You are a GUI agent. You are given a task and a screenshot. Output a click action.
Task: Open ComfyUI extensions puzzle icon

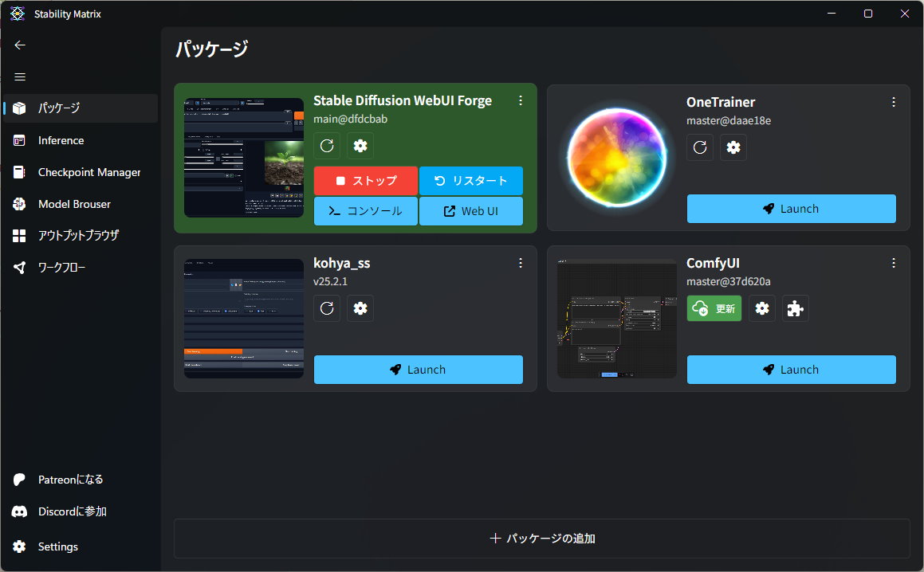pyautogui.click(x=796, y=308)
